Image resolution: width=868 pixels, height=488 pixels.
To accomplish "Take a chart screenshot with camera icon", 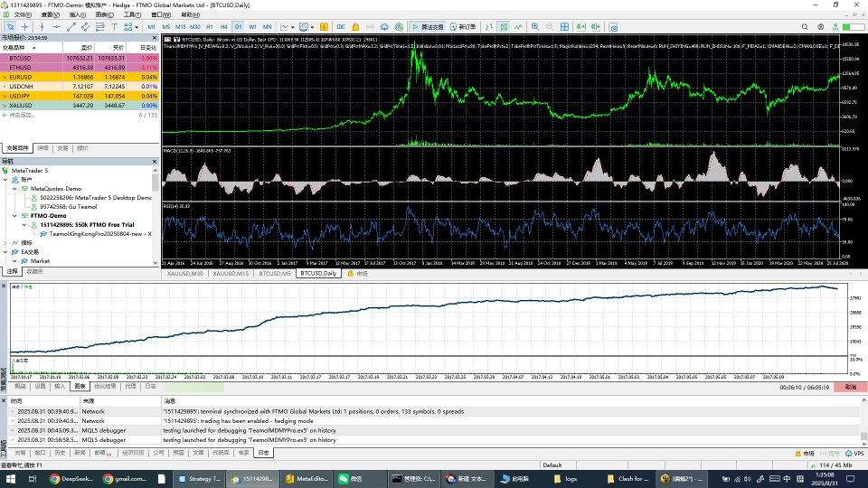I will point(613,26).
